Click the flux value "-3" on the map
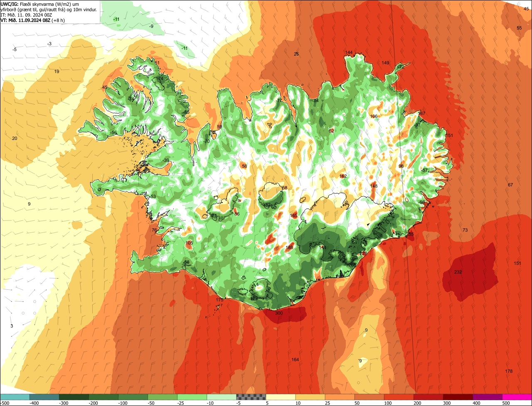 click(x=49, y=44)
